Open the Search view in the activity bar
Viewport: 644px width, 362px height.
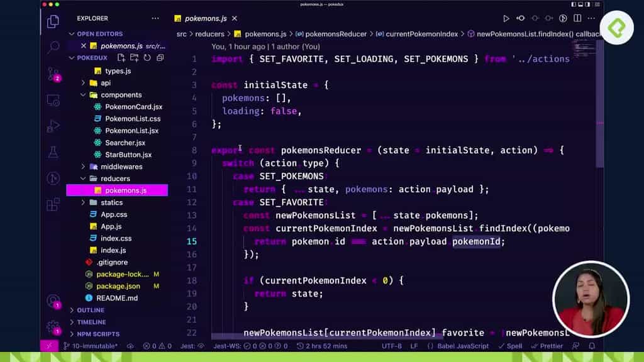pos(52,47)
